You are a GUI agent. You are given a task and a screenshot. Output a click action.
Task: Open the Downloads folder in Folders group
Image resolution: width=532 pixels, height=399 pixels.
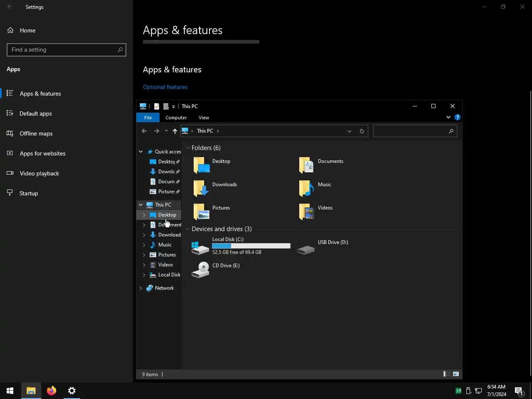tap(215, 188)
